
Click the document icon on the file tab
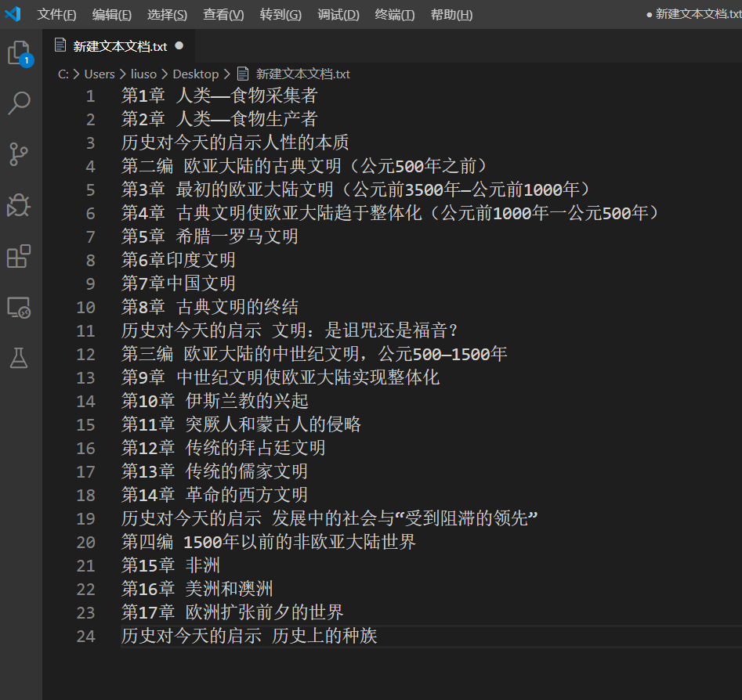[60, 45]
